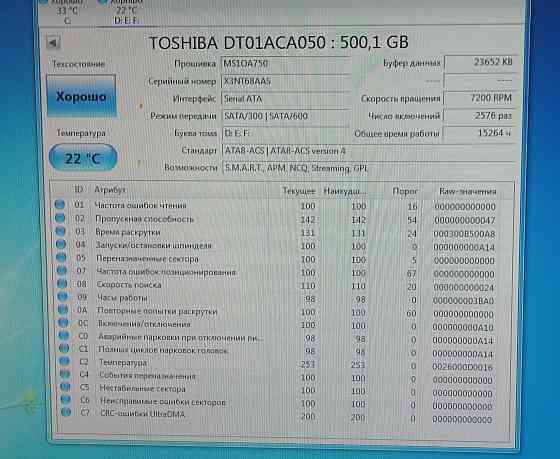Click the status icon for attribute C5
560x459 pixels.
tap(65, 387)
